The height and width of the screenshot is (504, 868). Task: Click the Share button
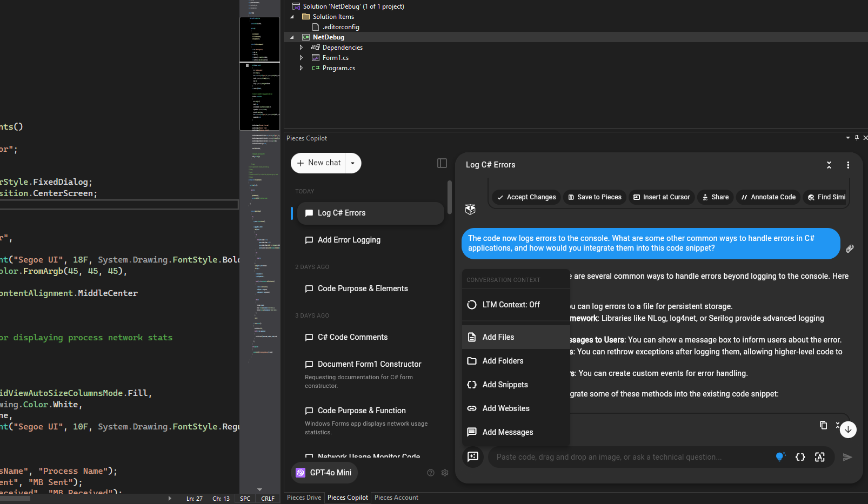point(716,197)
